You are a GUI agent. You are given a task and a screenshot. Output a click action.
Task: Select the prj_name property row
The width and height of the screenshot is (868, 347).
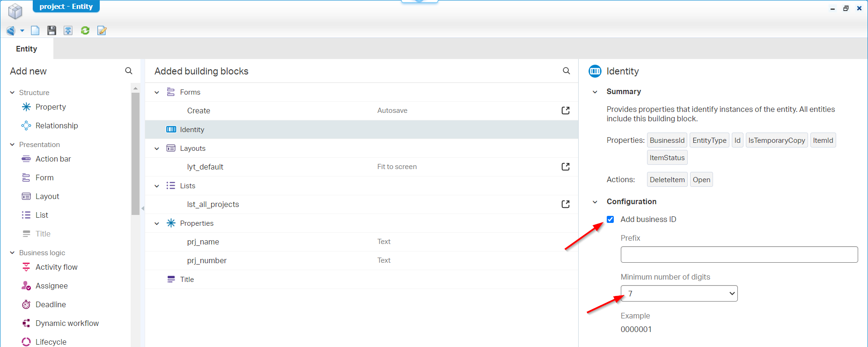(203, 242)
